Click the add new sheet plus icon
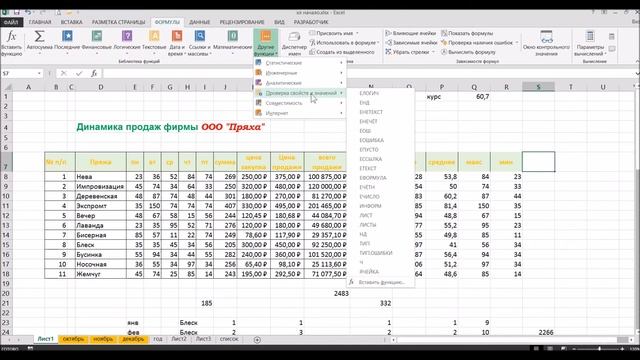The height and width of the screenshot is (360, 640). [x=257, y=340]
